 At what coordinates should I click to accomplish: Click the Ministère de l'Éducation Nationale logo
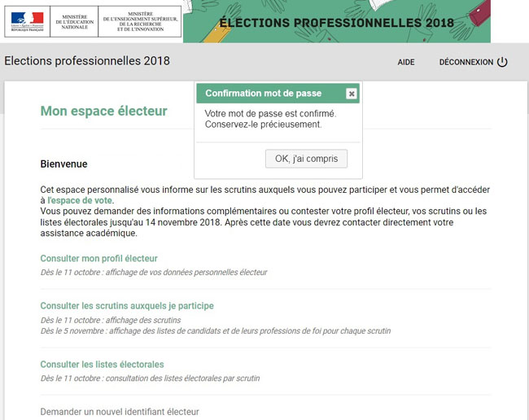click(74, 22)
